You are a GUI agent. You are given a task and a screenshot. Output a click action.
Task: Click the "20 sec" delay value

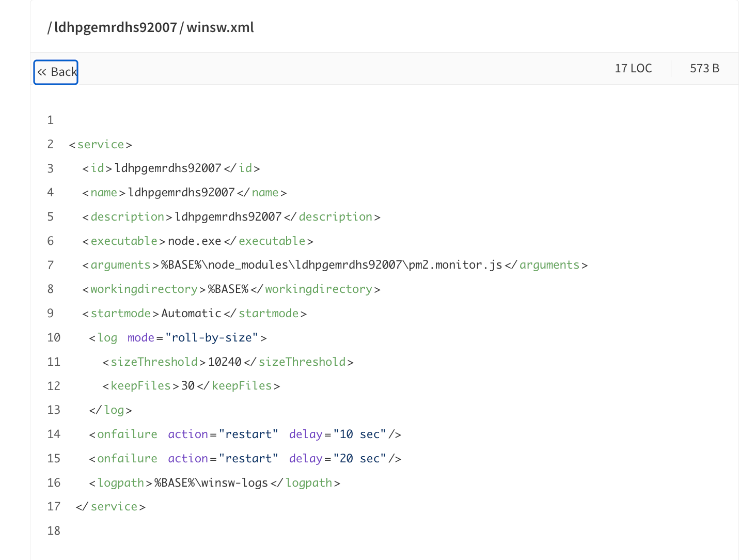pos(360,458)
